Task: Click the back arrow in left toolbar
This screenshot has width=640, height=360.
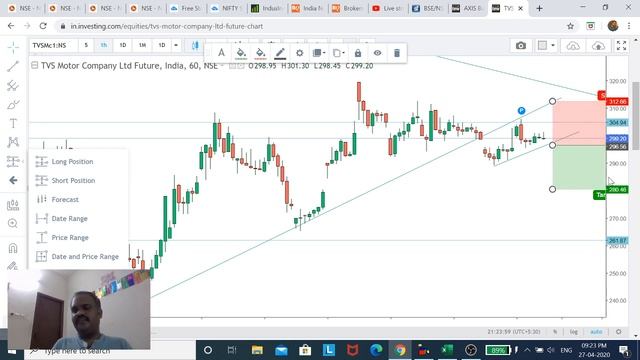Action: pos(13,180)
